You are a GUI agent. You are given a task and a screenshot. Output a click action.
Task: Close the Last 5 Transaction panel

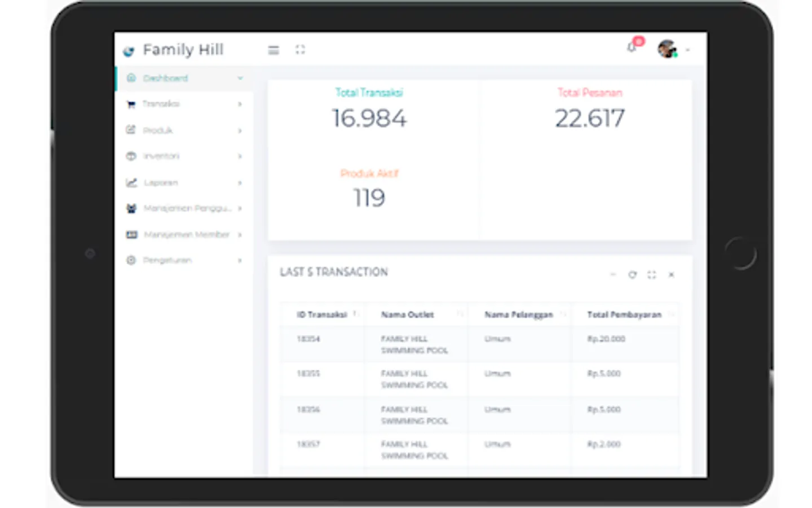tap(672, 274)
